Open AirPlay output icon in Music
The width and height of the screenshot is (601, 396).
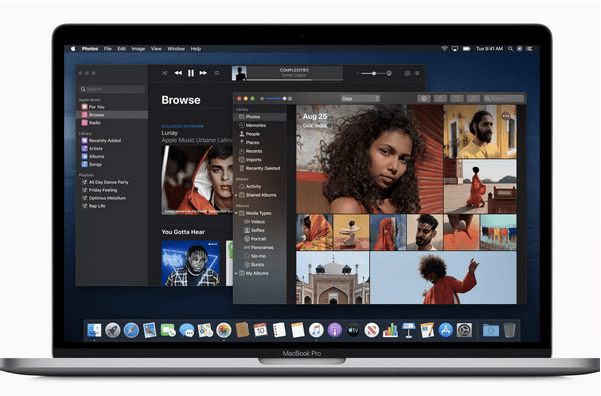tap(389, 73)
